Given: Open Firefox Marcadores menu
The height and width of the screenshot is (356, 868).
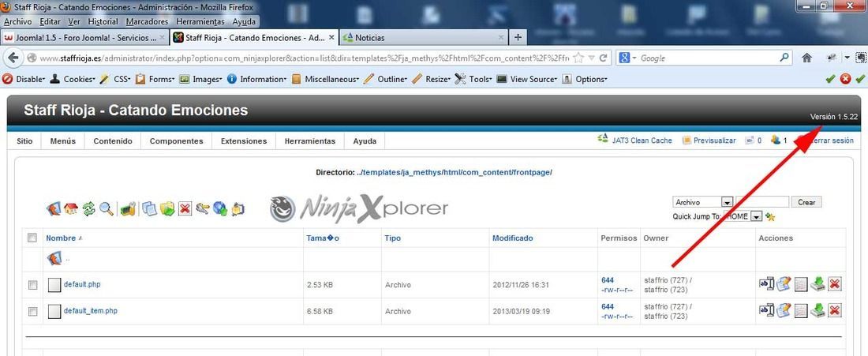Looking at the screenshot, I should (x=147, y=21).
